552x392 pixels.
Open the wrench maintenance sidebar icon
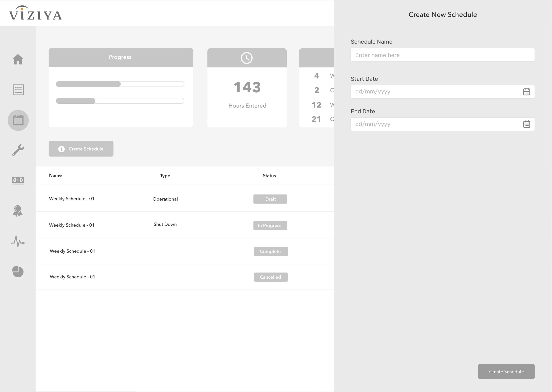18,150
